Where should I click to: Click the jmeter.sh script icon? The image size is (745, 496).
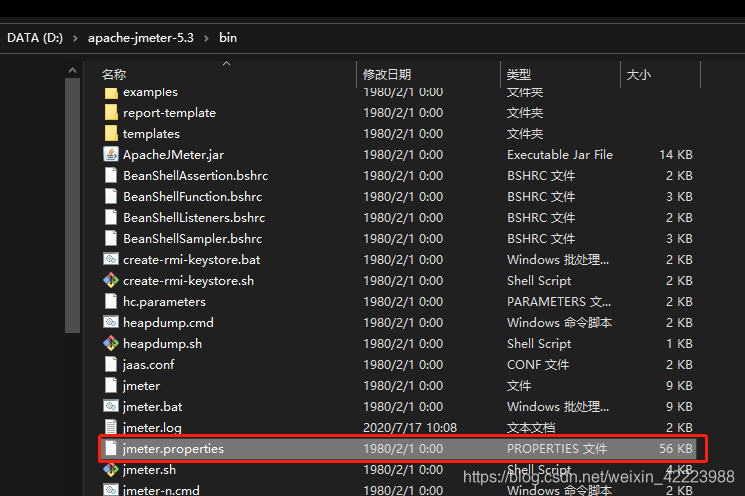coord(111,469)
